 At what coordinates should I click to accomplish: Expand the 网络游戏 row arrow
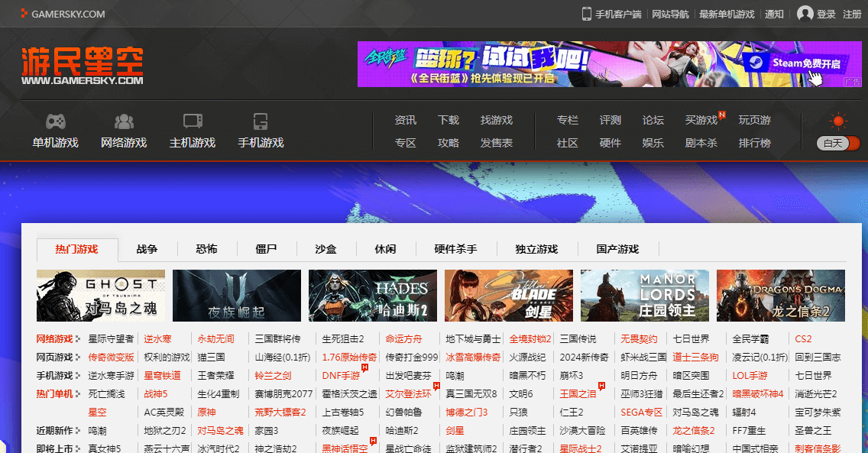[77, 339]
